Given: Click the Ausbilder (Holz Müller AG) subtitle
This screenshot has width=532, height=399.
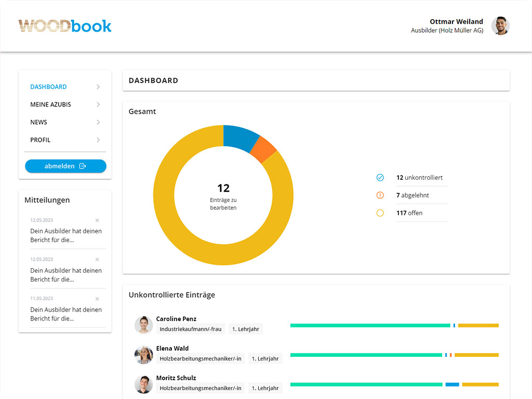Looking at the screenshot, I should 447,31.
